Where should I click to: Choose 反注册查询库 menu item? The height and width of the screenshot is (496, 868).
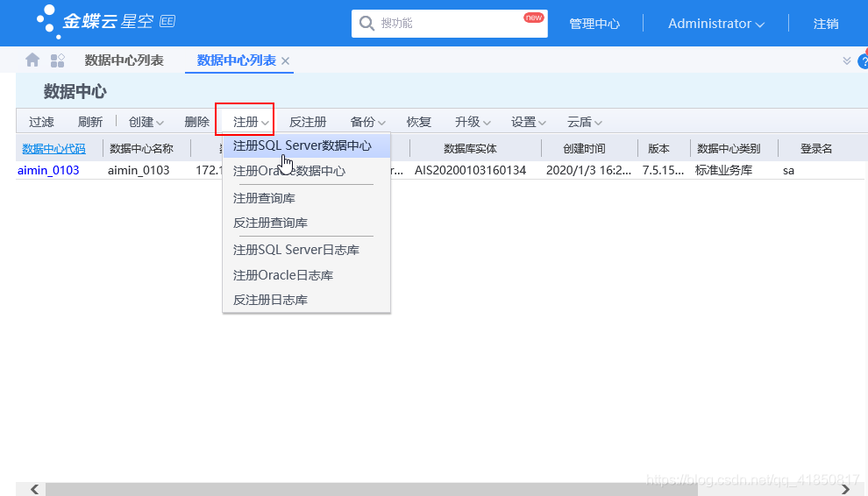[x=307, y=223]
